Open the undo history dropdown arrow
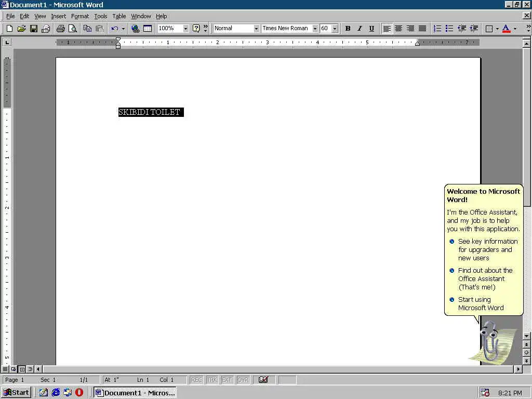The image size is (532, 399). pyautogui.click(x=123, y=29)
